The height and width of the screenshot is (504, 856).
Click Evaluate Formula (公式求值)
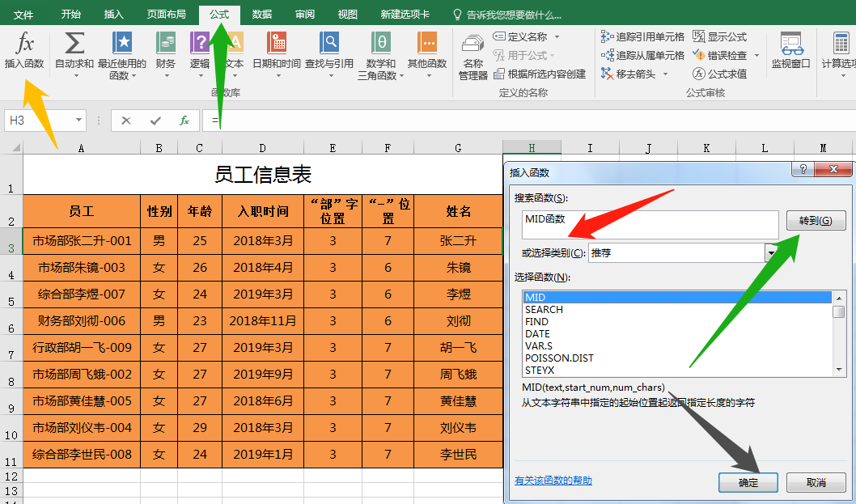point(719,74)
